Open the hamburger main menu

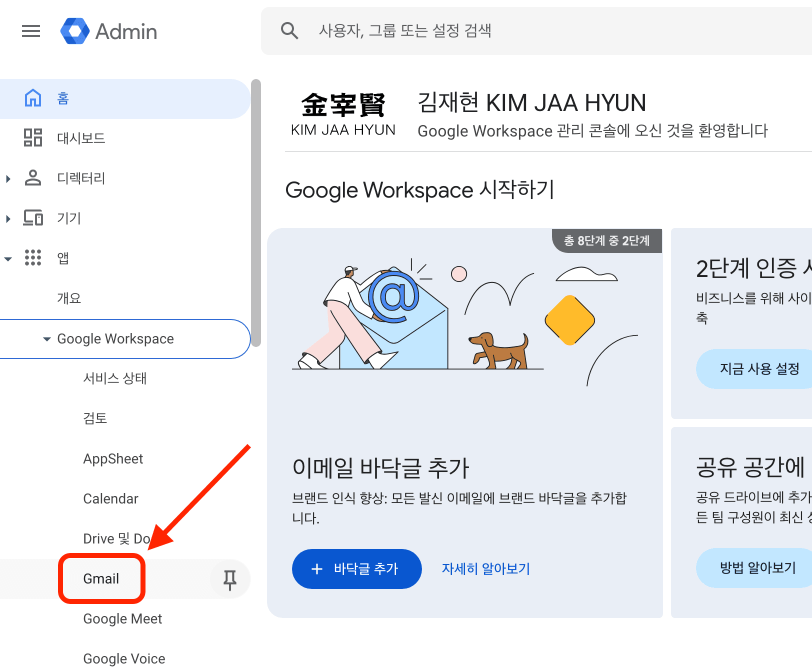31,31
